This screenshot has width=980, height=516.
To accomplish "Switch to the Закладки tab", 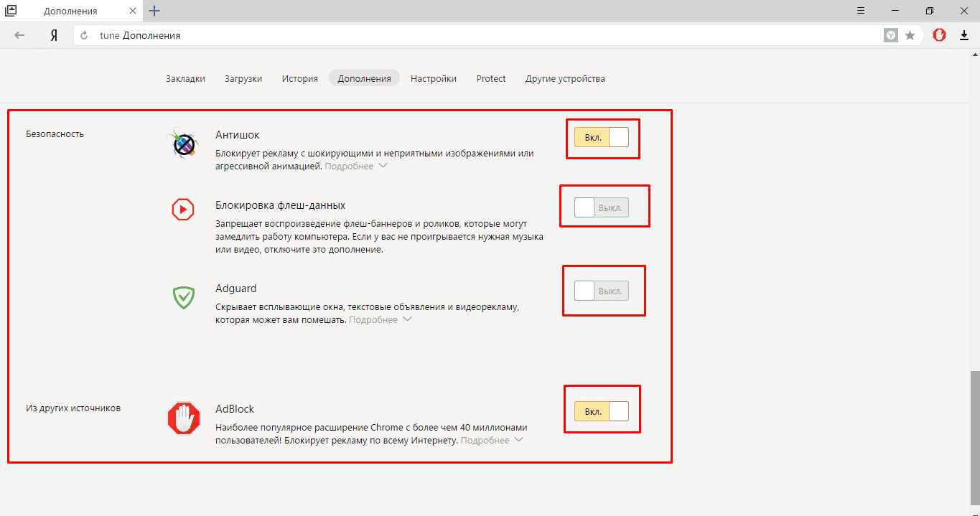I will click(185, 78).
